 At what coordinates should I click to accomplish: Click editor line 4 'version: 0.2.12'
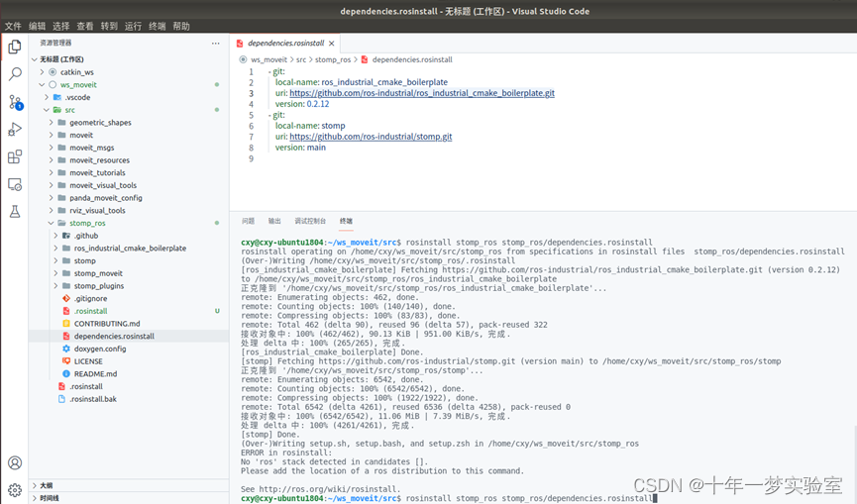pos(302,104)
